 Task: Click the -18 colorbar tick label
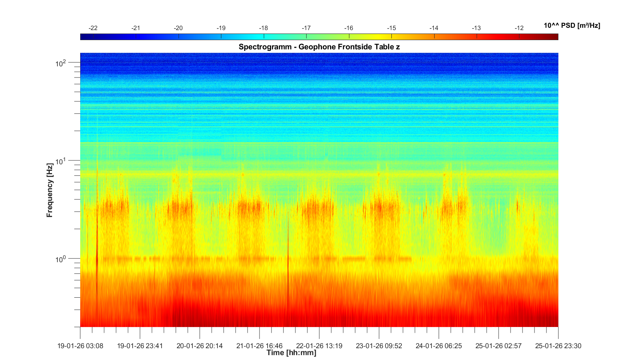coord(263,28)
